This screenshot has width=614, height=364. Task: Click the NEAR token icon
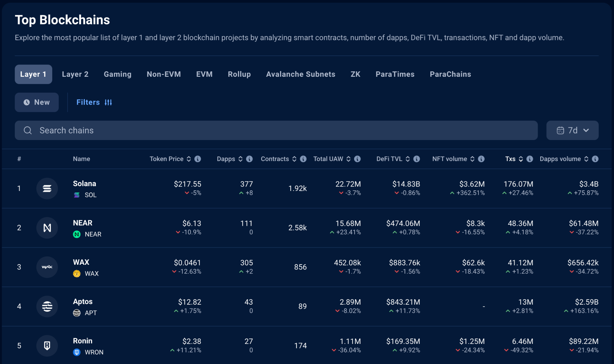pos(77,234)
